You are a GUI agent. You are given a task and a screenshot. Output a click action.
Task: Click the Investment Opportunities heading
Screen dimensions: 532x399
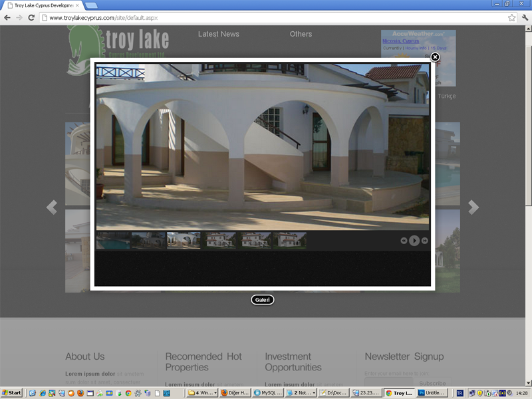293,362
